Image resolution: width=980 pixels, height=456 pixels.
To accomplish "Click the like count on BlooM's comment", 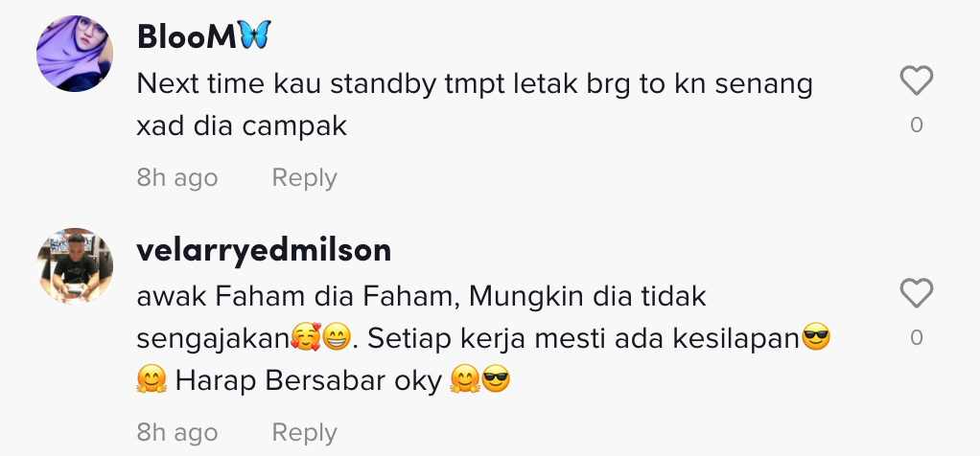I will [x=917, y=125].
